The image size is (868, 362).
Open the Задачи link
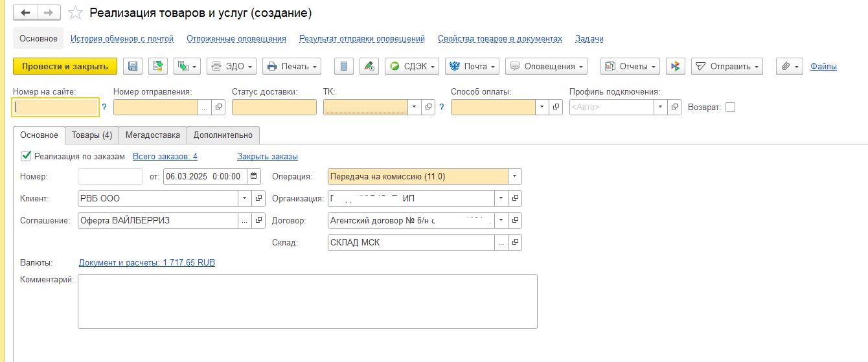[589, 39]
